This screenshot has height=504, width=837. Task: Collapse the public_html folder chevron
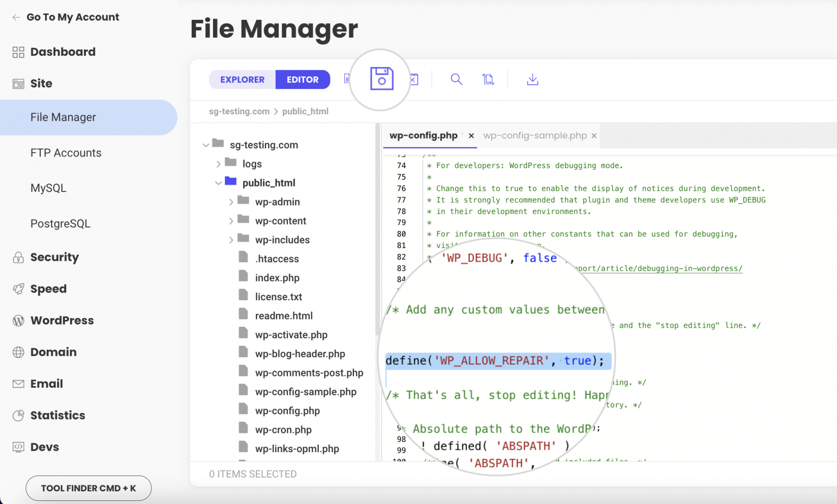(x=218, y=183)
